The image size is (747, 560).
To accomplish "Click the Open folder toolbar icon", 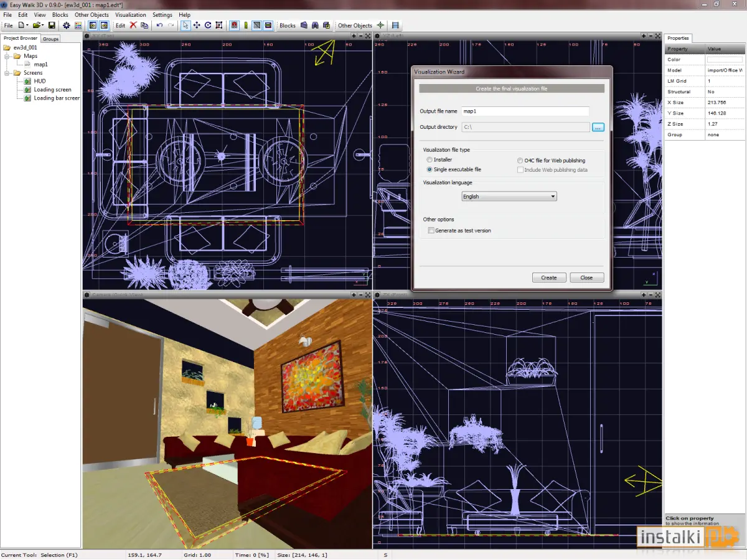I will [37, 26].
